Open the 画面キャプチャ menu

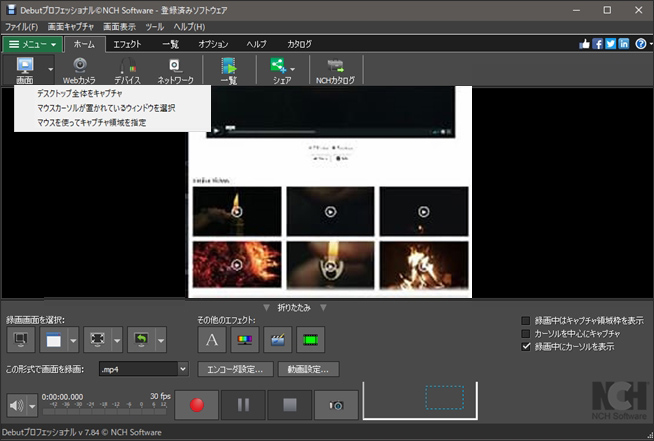coord(70,27)
